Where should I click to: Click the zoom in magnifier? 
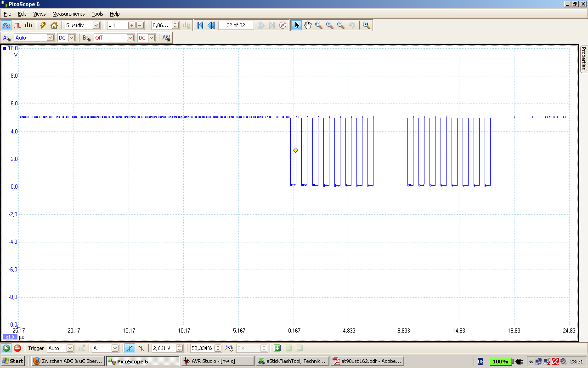coord(330,25)
